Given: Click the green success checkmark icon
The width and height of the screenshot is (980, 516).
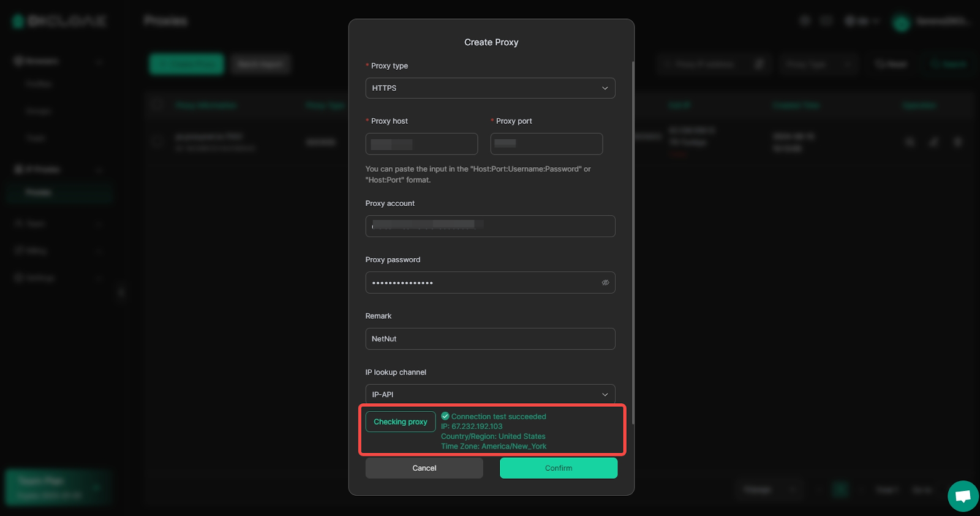Looking at the screenshot, I should click(x=445, y=416).
